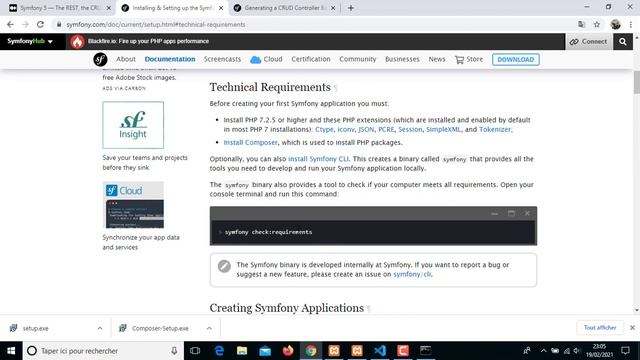Close the downloads bar

632,328
